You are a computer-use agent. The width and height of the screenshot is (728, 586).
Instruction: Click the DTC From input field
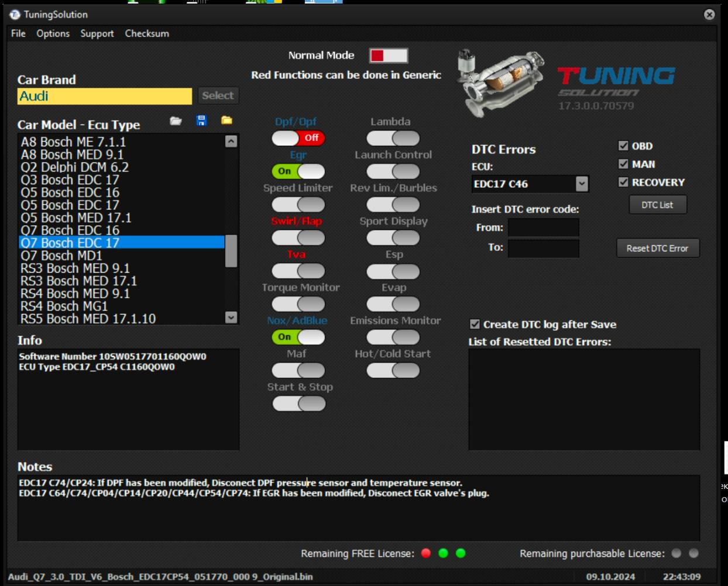click(x=544, y=227)
